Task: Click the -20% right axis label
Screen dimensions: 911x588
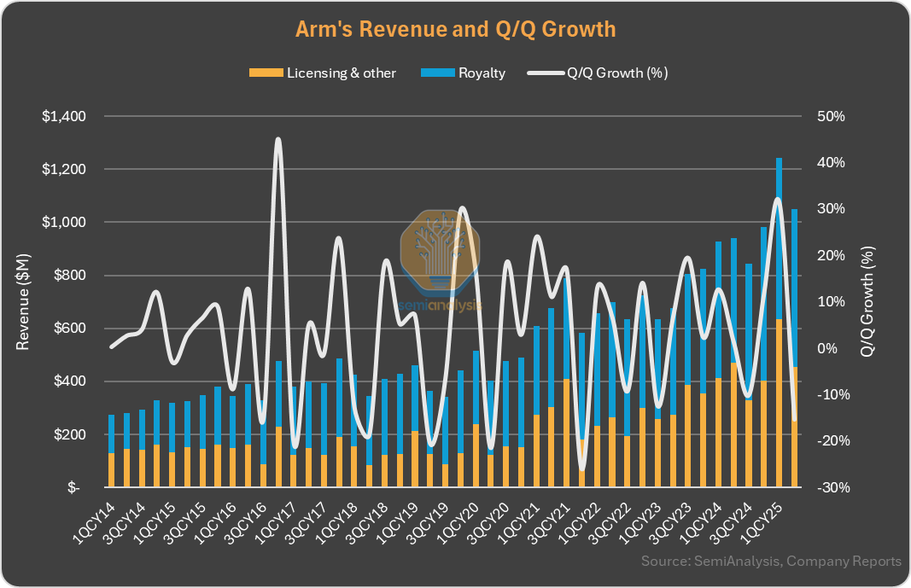Action: (x=833, y=441)
